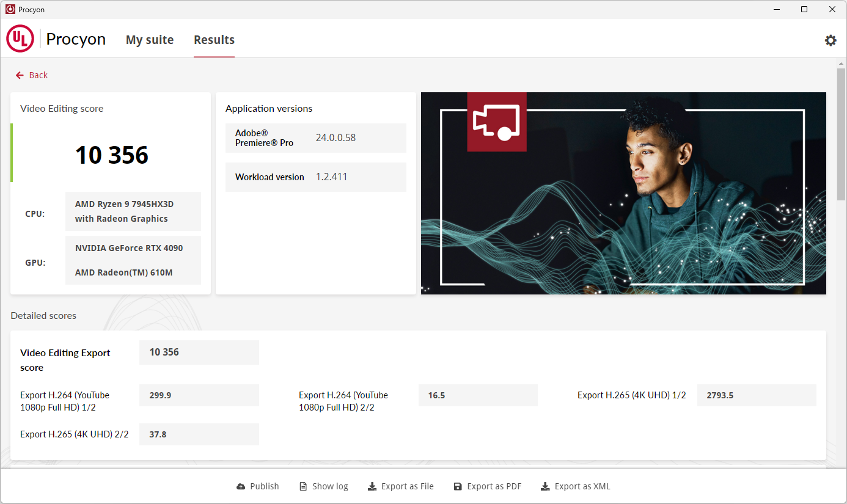Viewport: 847px width, 504px height.
Task: Publish the result online
Action: pyautogui.click(x=257, y=486)
